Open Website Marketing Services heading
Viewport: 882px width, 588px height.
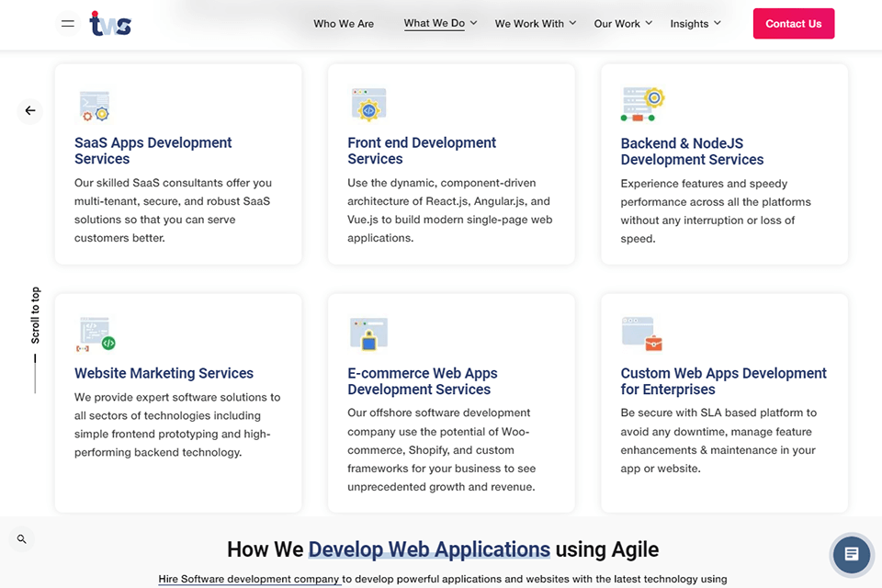pyautogui.click(x=164, y=373)
